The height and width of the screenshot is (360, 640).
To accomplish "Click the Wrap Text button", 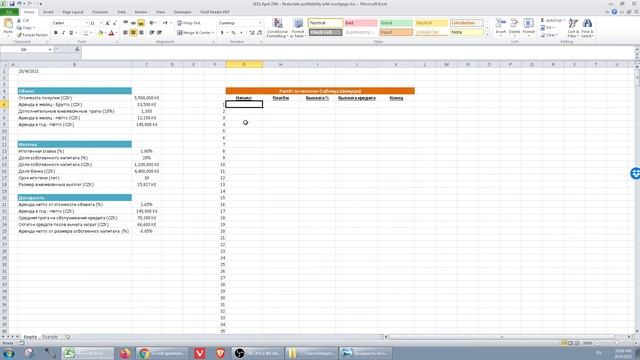I will (189, 23).
